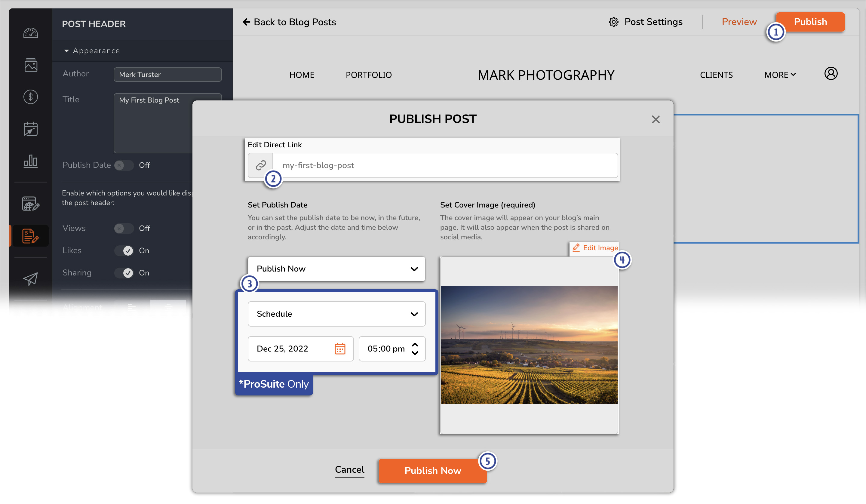Open the dashboard speedometer icon in sidebar
This screenshot has height=504, width=866.
click(x=31, y=33)
